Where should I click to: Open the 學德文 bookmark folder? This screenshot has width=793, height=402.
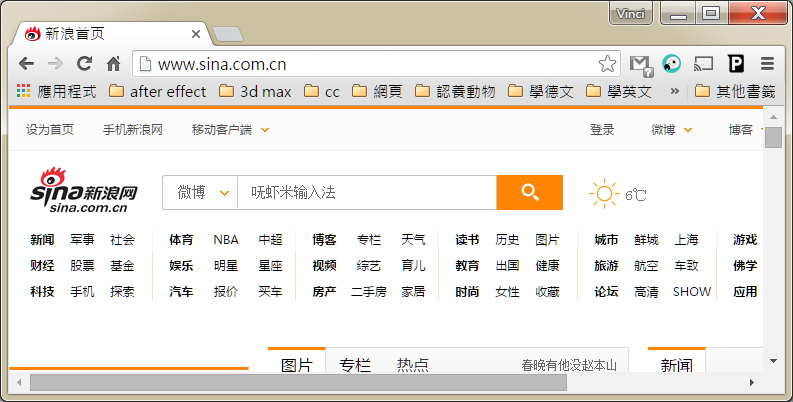tap(541, 92)
